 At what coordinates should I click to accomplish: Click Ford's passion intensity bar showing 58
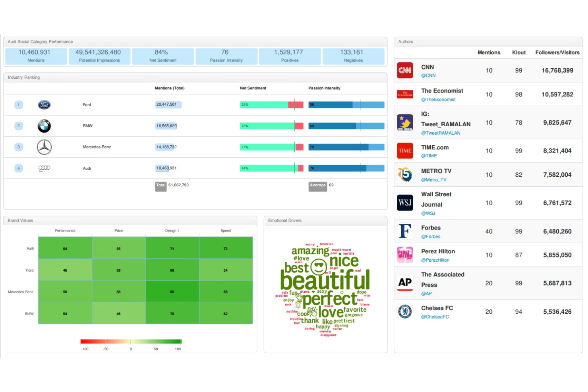click(346, 105)
